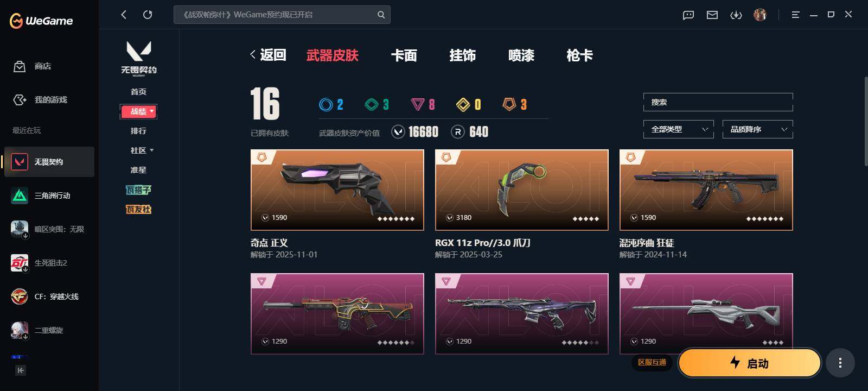The height and width of the screenshot is (391, 868).
Task: Click the search magnifier icon
Action: click(381, 15)
